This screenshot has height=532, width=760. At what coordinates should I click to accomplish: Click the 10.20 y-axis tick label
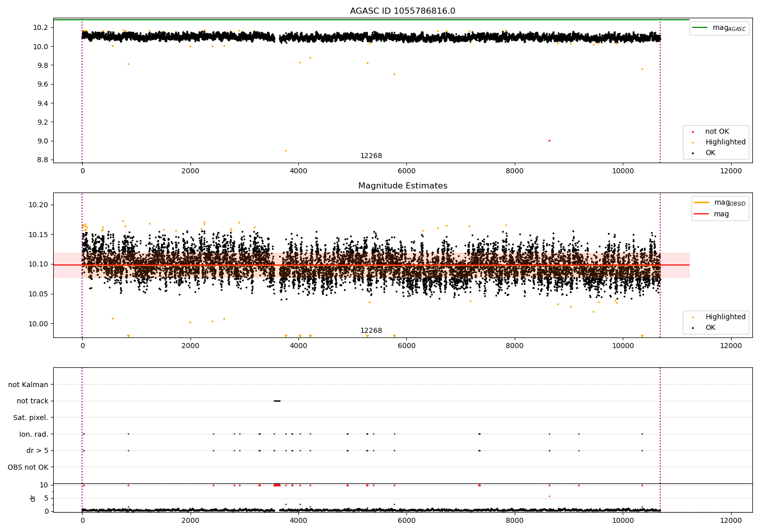(x=39, y=205)
